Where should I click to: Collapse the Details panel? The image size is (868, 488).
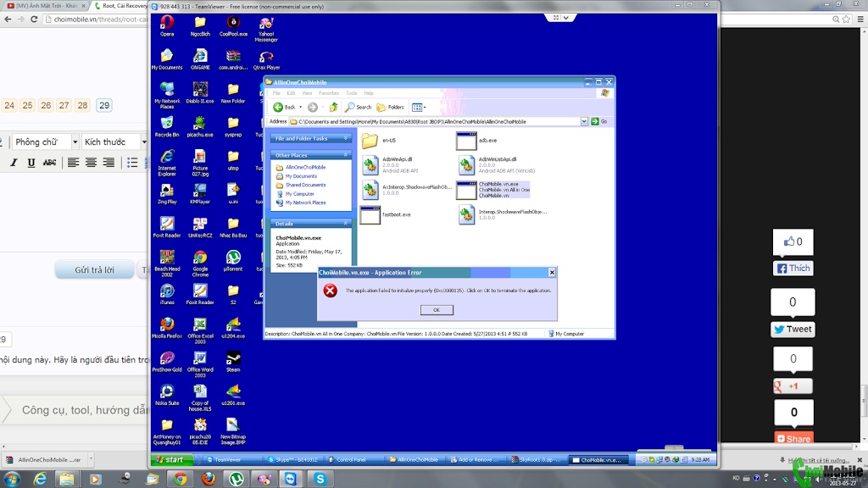[346, 224]
